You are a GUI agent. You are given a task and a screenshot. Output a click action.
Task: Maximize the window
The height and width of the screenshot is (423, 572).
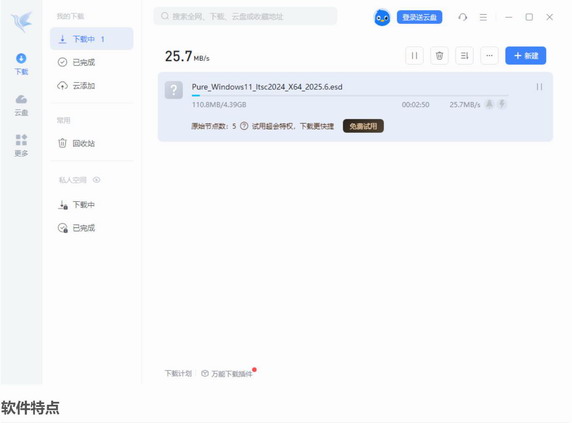[x=529, y=17]
